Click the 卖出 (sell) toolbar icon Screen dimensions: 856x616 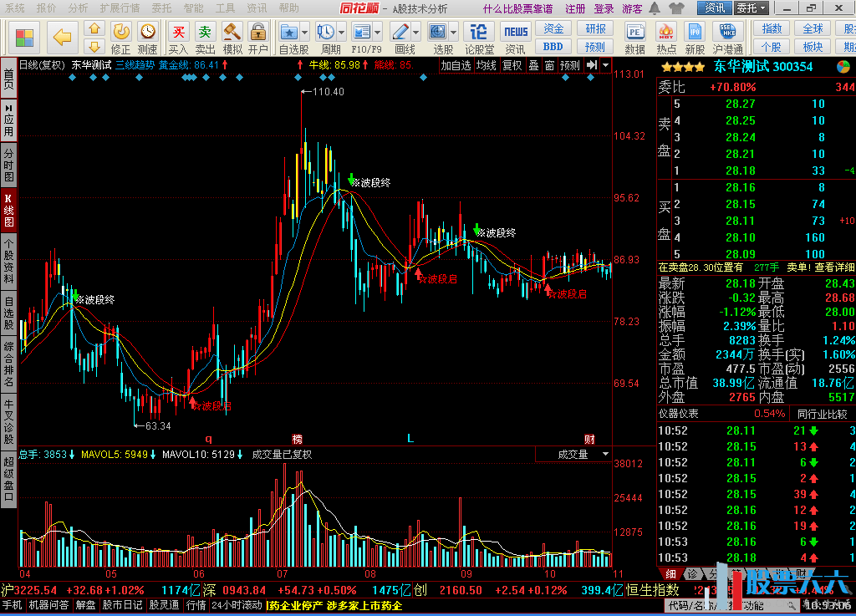click(206, 38)
